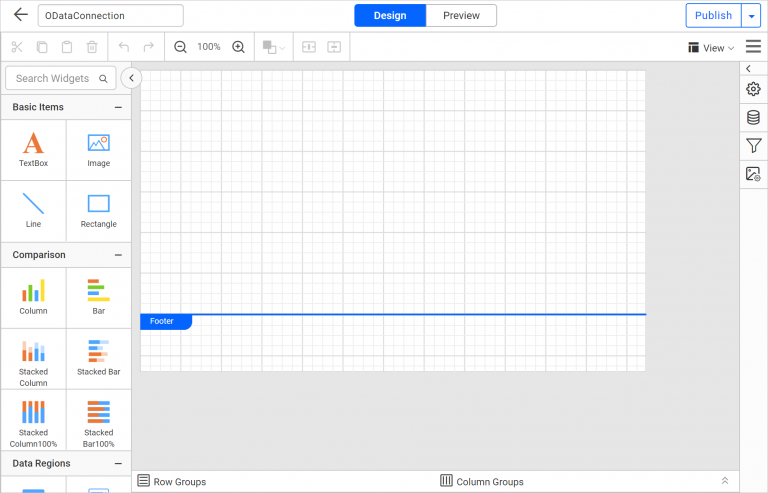The width and height of the screenshot is (768, 493).
Task: Collapse the Comparison section
Action: click(118, 255)
